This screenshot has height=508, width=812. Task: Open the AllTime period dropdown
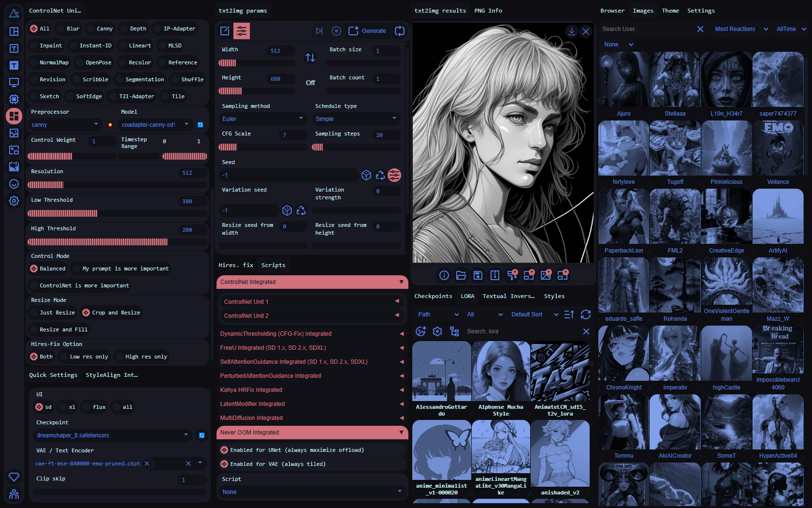(x=791, y=29)
